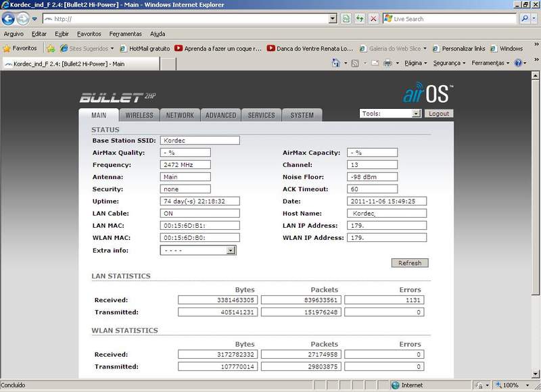541x392 pixels.
Task: Open the 100% zoom level control
Action: pos(513,385)
